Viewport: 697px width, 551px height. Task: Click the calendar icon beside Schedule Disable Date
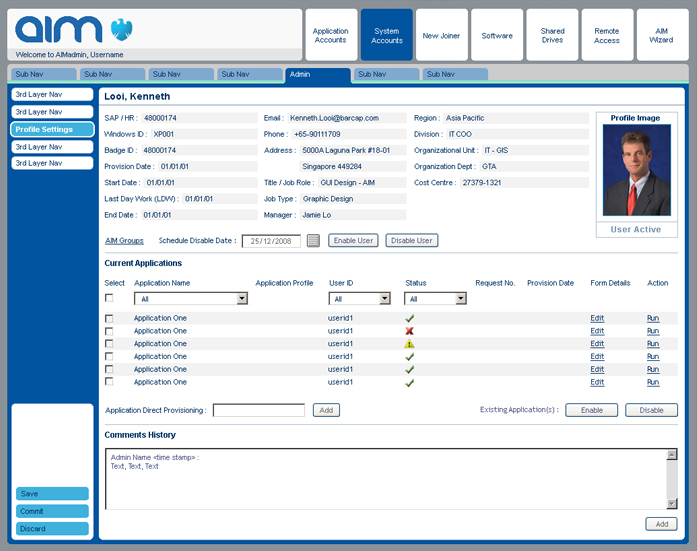pos(313,241)
